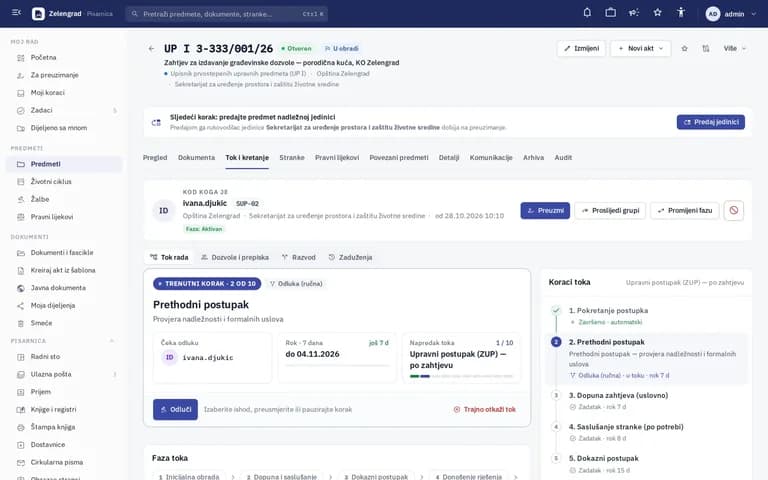Select step 1. Pokretanje postupka
This screenshot has width=768, height=480.
point(646,316)
